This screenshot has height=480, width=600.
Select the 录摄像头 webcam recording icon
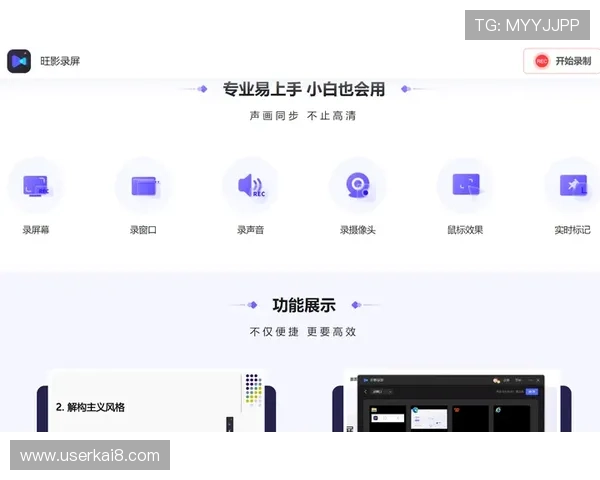pos(358,186)
